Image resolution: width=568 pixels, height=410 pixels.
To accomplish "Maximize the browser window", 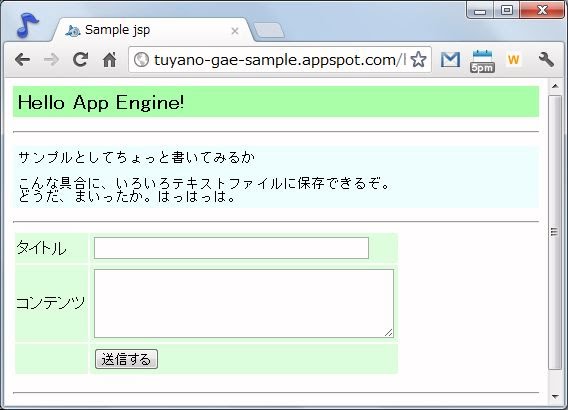I will tap(507, 10).
